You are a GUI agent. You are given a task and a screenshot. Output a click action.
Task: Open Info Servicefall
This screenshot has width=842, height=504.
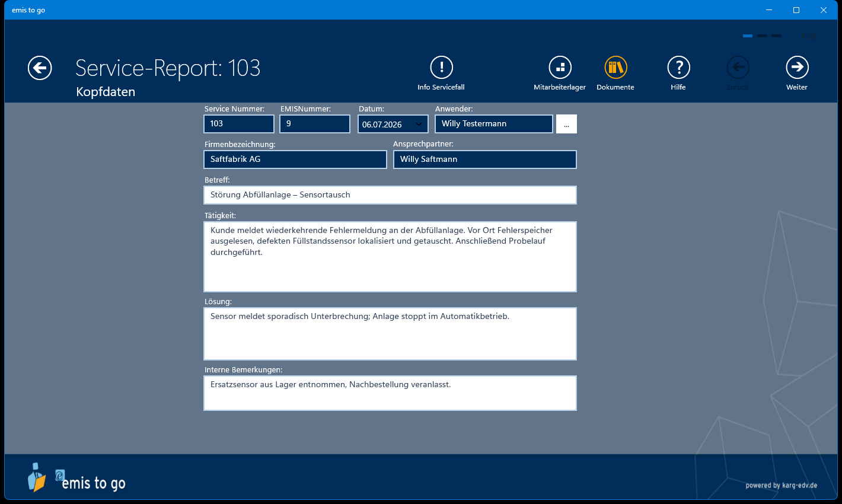(x=441, y=73)
